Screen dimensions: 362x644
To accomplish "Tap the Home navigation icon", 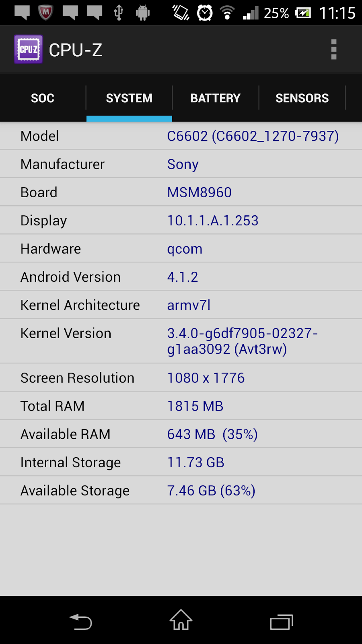I will tap(181, 620).
